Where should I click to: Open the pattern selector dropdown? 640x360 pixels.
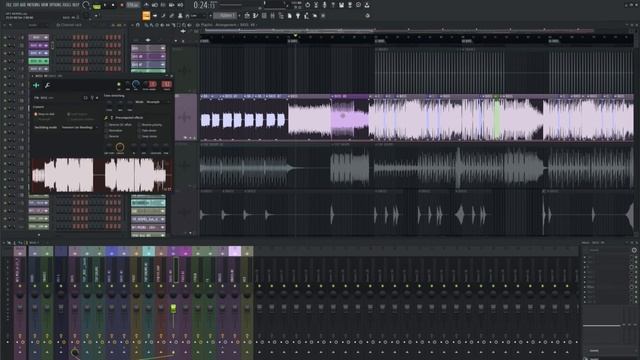tap(226, 16)
